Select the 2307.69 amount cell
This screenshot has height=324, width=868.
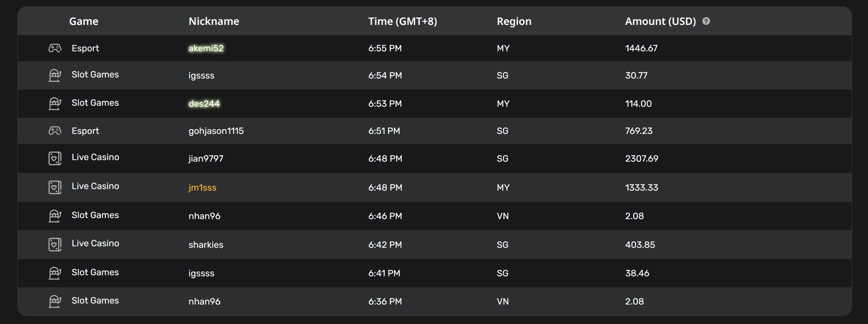coord(642,158)
